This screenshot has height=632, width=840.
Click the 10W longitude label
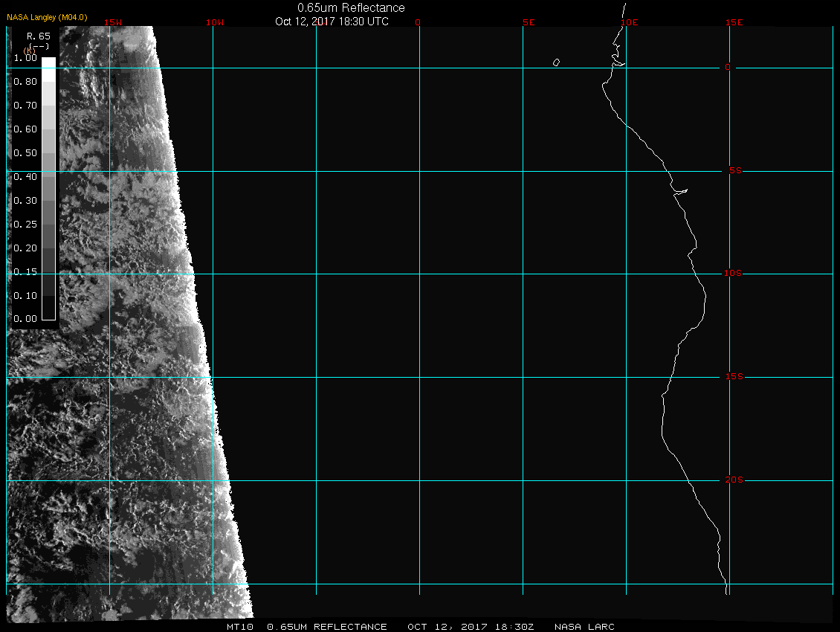[x=214, y=22]
